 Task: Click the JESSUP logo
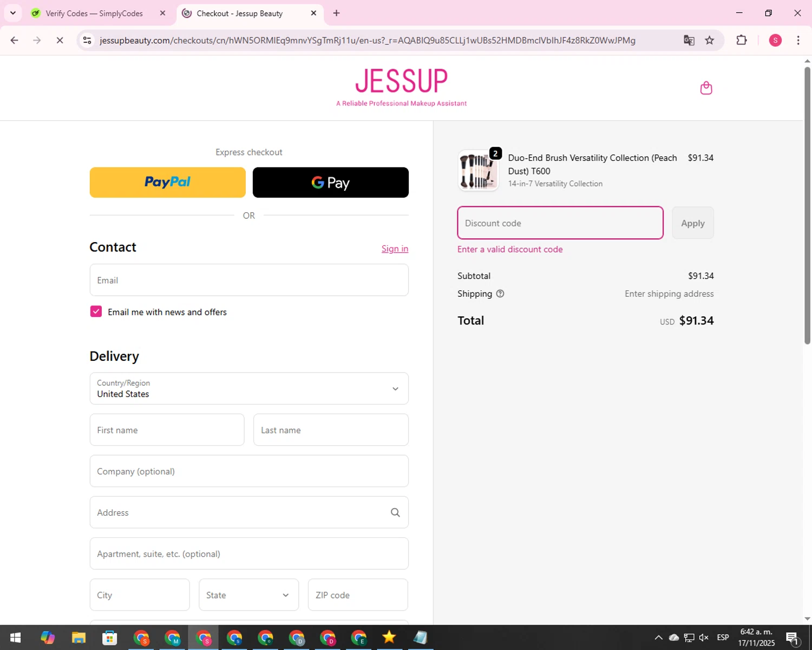pos(402,87)
